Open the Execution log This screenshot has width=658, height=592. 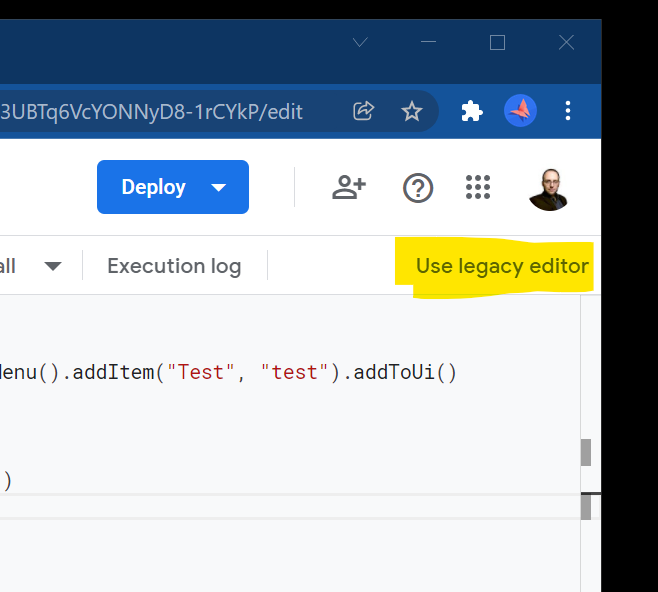(x=174, y=266)
